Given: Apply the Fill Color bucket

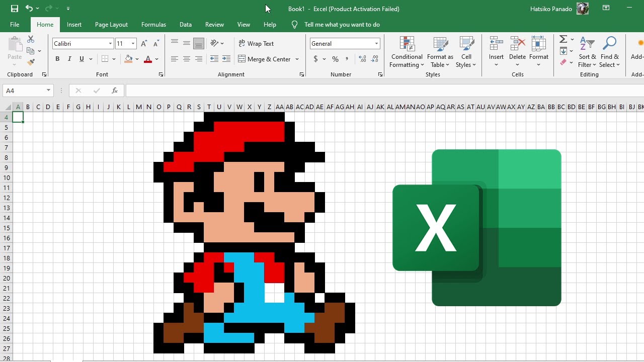Looking at the screenshot, I should [129, 59].
